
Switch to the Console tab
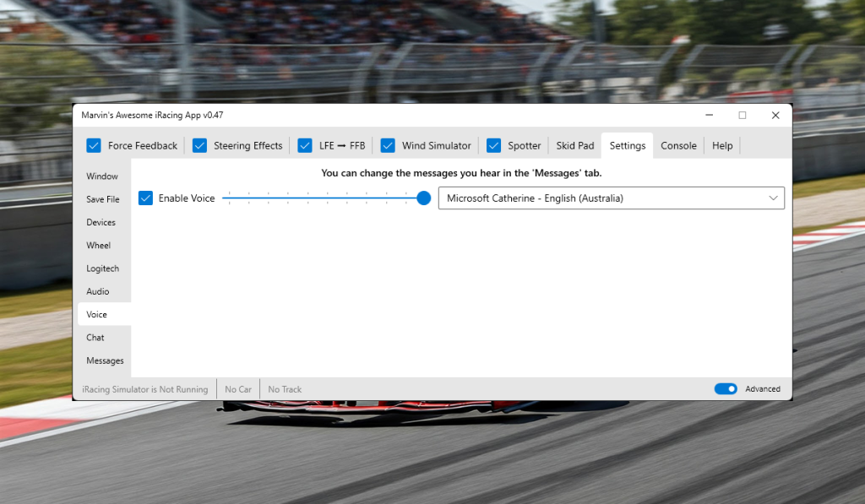[678, 145]
